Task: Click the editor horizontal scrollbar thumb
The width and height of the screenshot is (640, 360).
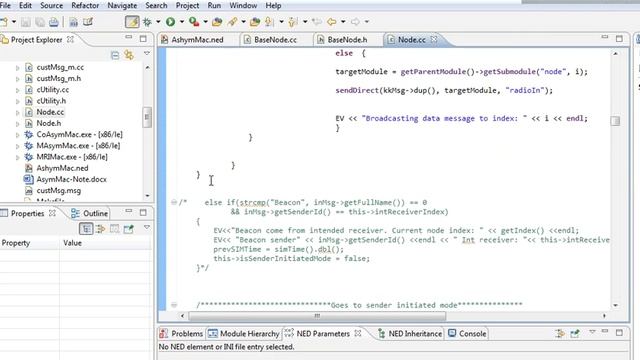Action: coord(317,316)
